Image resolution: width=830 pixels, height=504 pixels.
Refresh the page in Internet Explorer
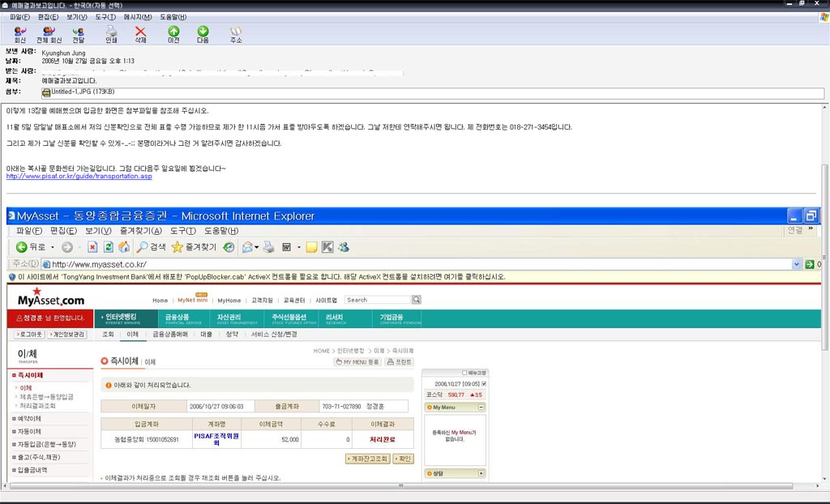point(108,247)
